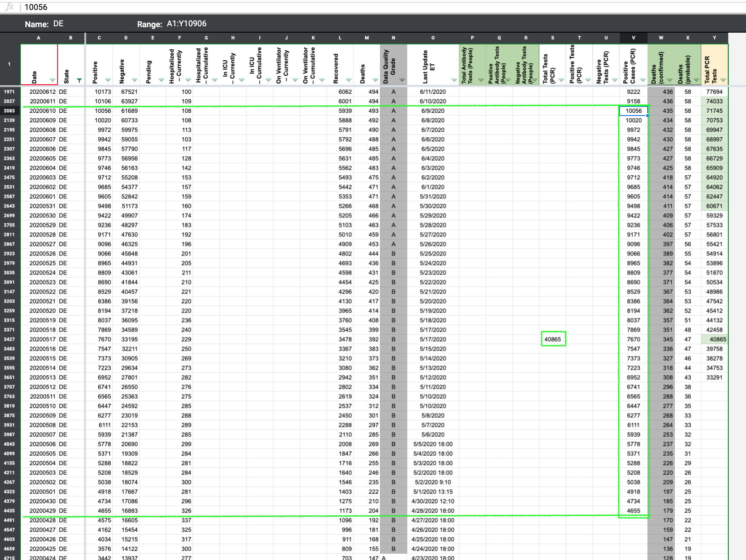746x560 pixels.
Task: Click Last Update cell 5/1/2020 13:15
Action: click(433, 491)
